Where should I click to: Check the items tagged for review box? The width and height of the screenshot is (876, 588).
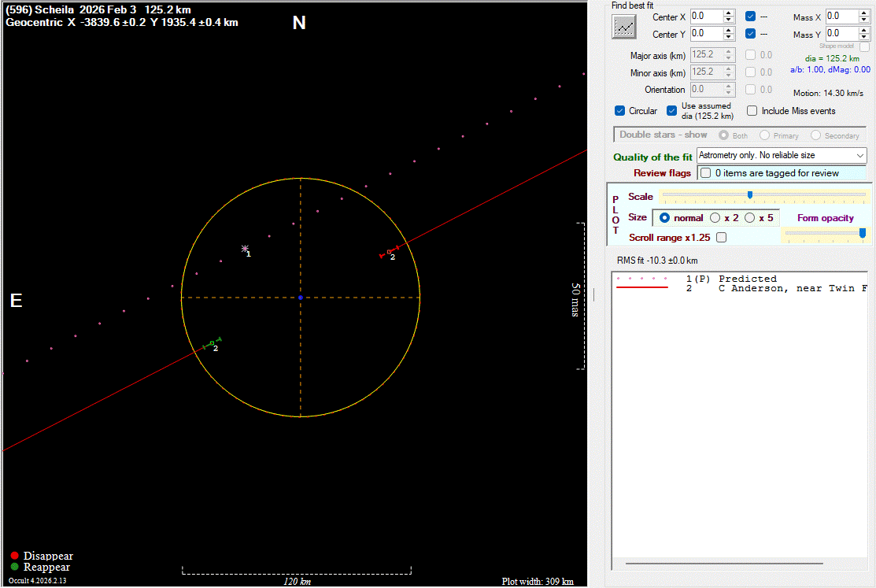pyautogui.click(x=706, y=173)
